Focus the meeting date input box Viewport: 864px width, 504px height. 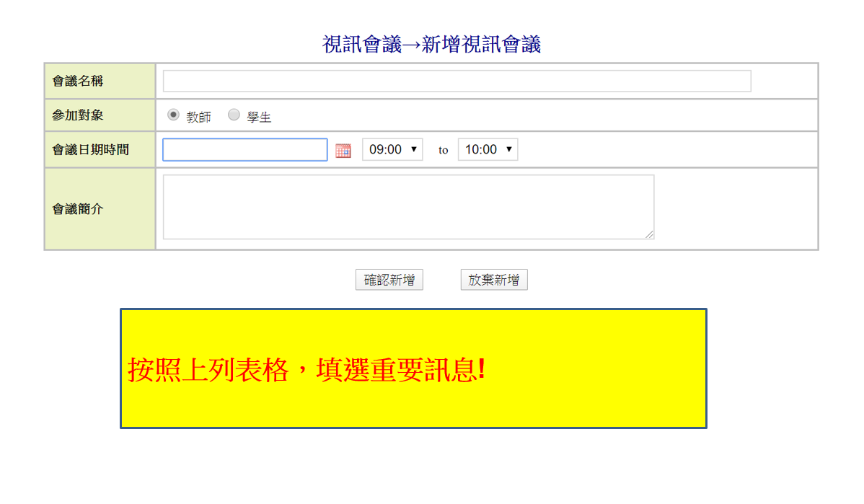pos(245,150)
